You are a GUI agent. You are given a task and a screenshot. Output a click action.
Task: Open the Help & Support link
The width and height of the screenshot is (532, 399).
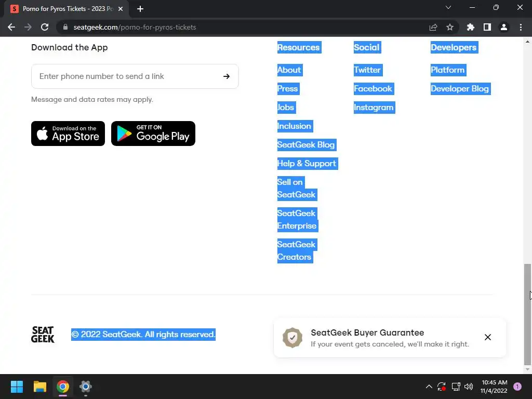(307, 163)
